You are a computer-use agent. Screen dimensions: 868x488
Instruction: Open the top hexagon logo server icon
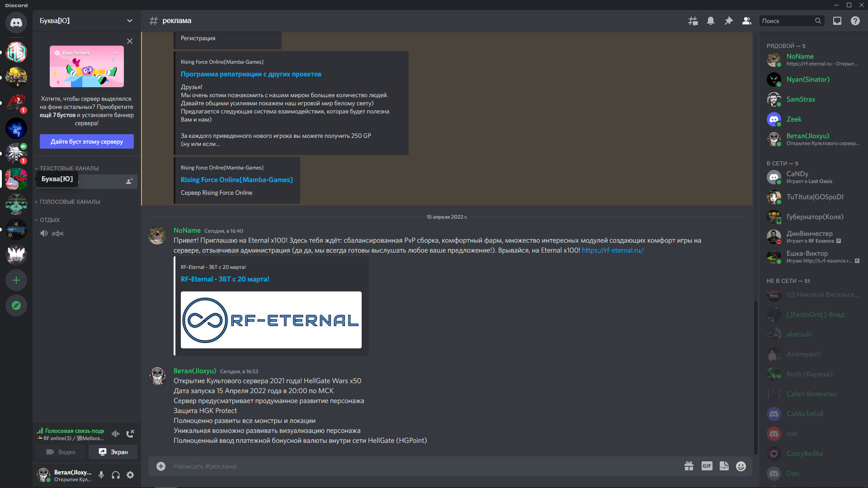tap(16, 52)
